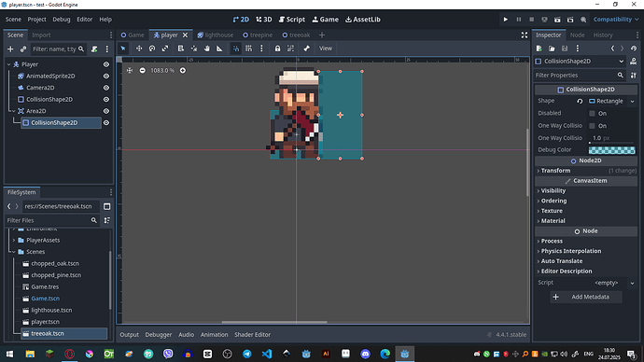The height and width of the screenshot is (362, 644).
Task: Open the Project menu
Action: [x=36, y=20]
